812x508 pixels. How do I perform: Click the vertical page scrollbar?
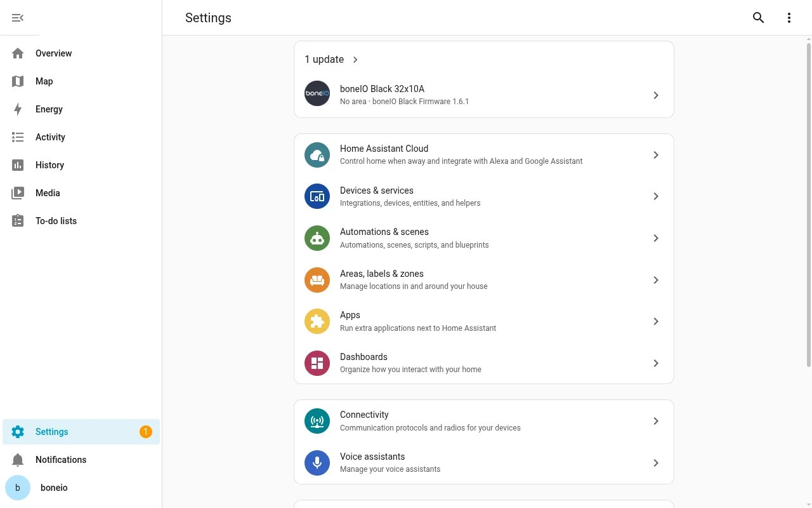tap(809, 204)
